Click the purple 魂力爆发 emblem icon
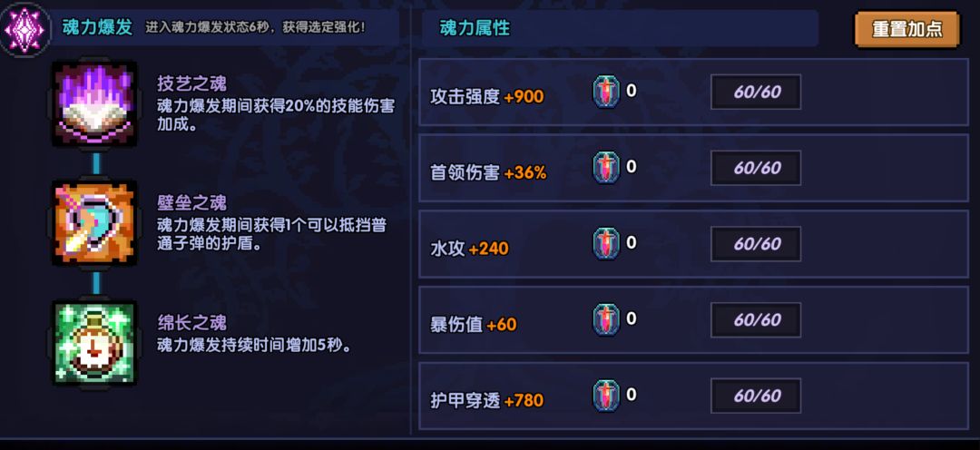 tap(24, 29)
